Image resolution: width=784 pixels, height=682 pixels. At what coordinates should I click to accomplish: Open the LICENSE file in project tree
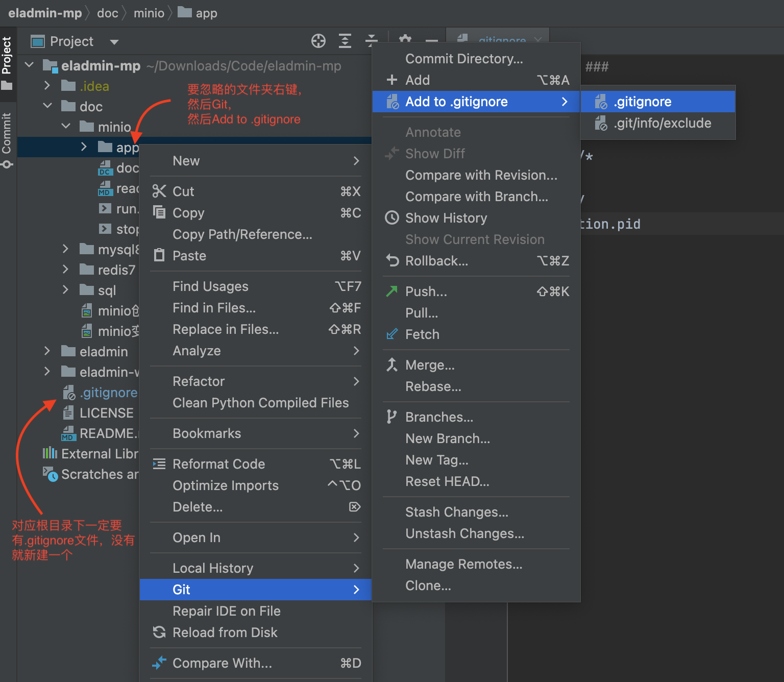(x=106, y=413)
